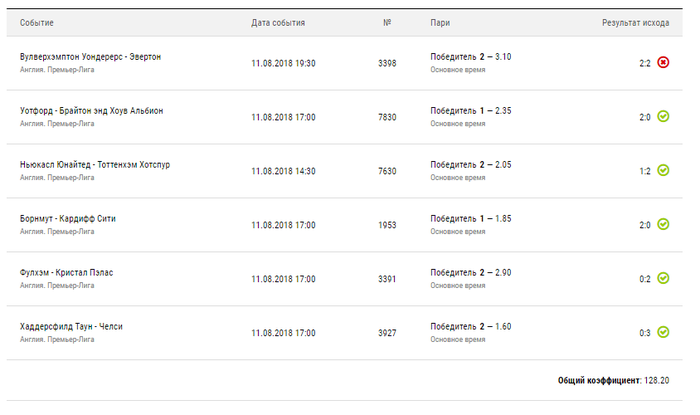
Task: Select the Событие column header
Action: tap(37, 23)
